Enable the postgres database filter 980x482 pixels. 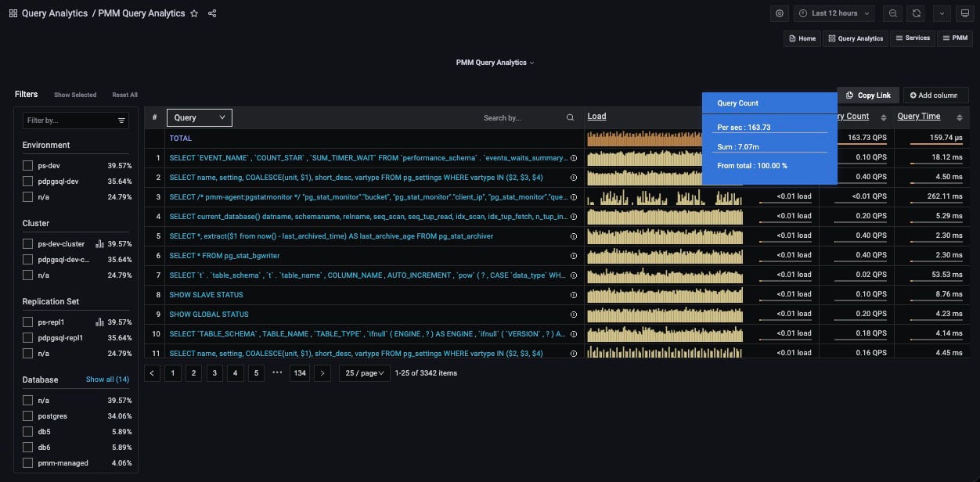point(28,416)
